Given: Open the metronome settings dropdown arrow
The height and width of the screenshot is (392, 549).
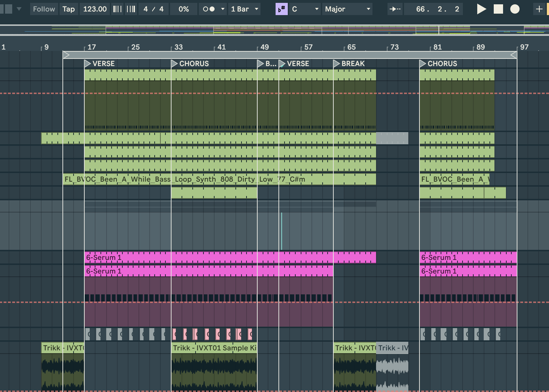Looking at the screenshot, I should [223, 9].
